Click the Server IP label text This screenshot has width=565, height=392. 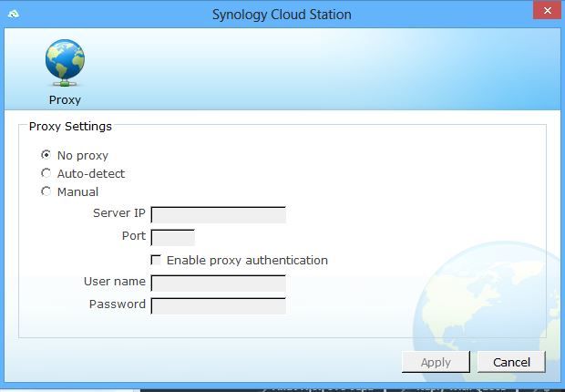118,213
